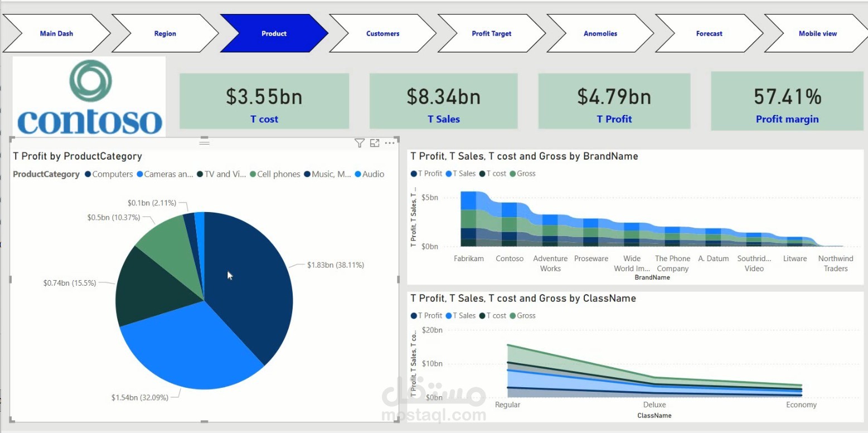Click the Contoso company logo
The height and width of the screenshot is (433, 868).
(88, 95)
